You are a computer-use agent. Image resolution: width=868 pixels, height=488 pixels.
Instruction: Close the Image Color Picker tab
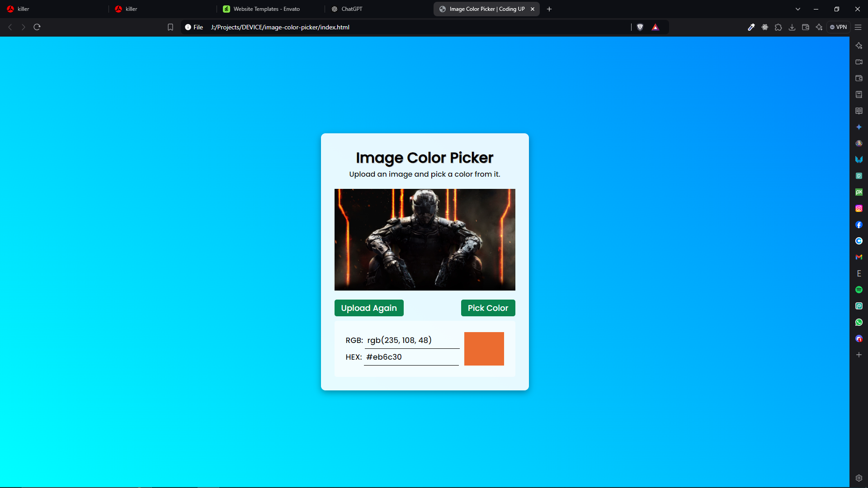coord(533,9)
